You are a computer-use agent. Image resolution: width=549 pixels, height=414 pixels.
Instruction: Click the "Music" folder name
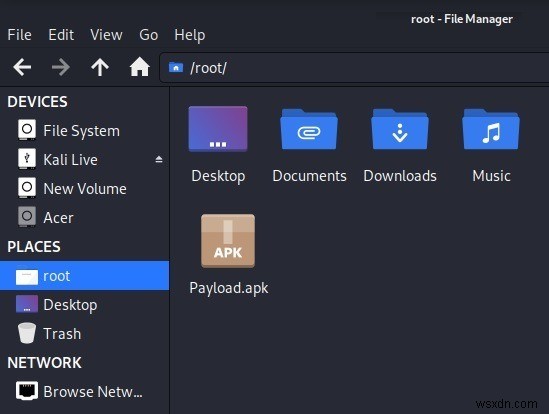pyautogui.click(x=491, y=176)
